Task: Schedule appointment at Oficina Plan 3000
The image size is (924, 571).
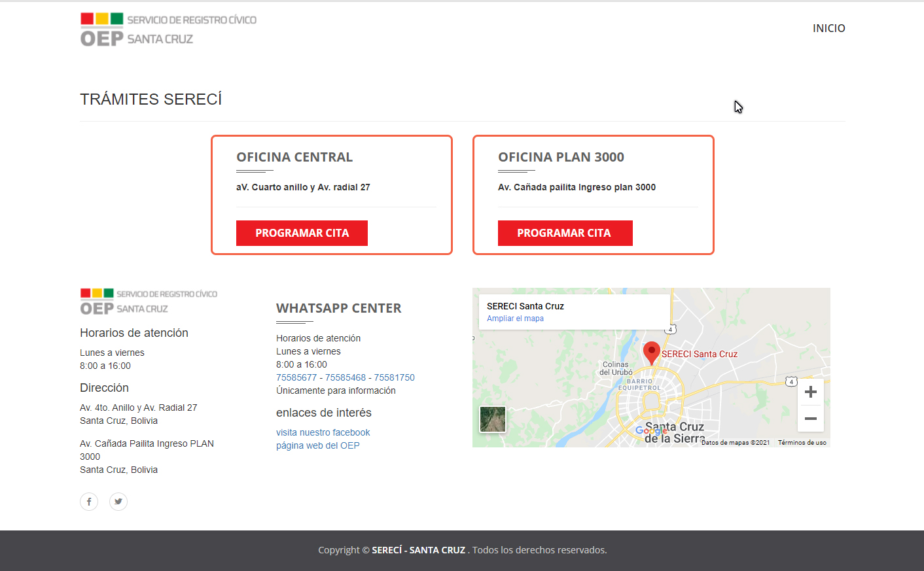Action: click(565, 233)
